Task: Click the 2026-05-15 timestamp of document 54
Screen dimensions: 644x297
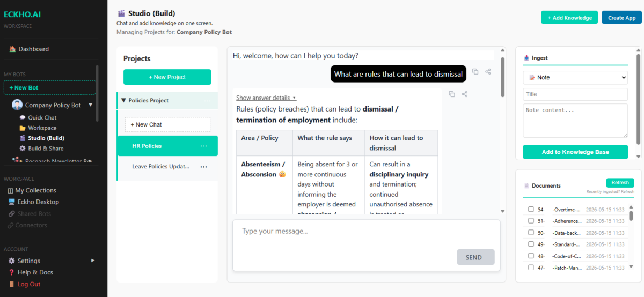Action: [x=605, y=210]
